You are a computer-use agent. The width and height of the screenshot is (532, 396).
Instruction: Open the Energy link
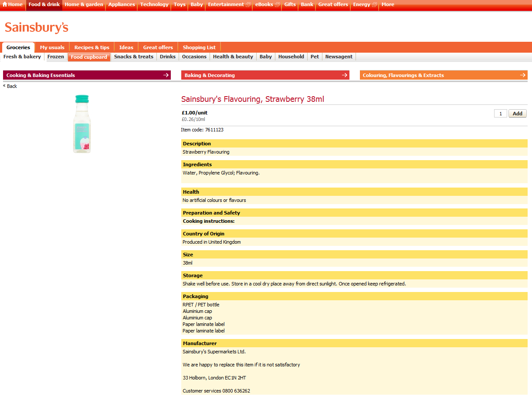coord(362,4)
